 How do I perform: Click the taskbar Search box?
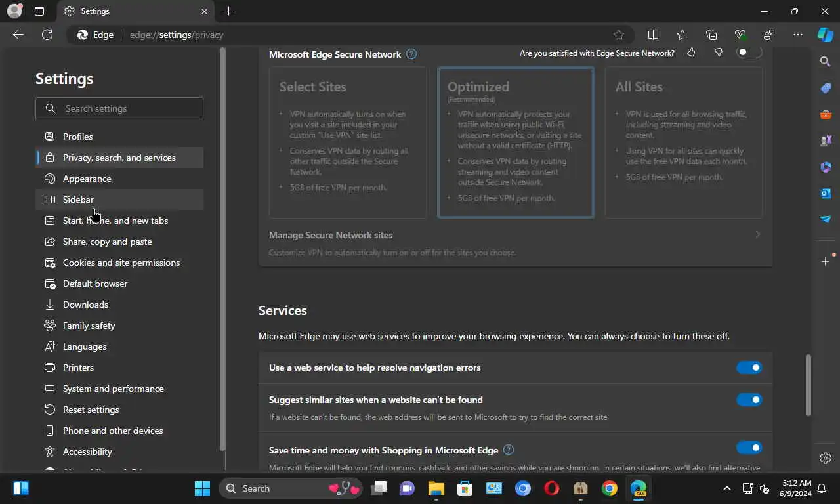pyautogui.click(x=291, y=488)
